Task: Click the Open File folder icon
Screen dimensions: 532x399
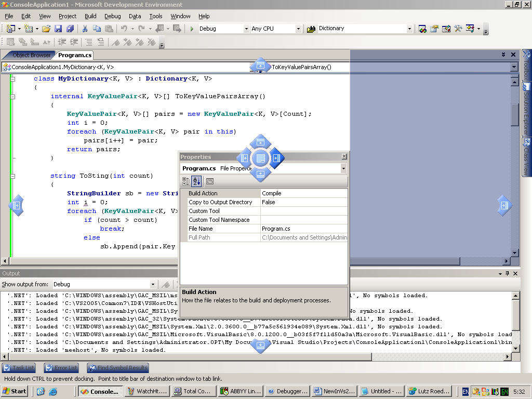Action: (x=46, y=29)
